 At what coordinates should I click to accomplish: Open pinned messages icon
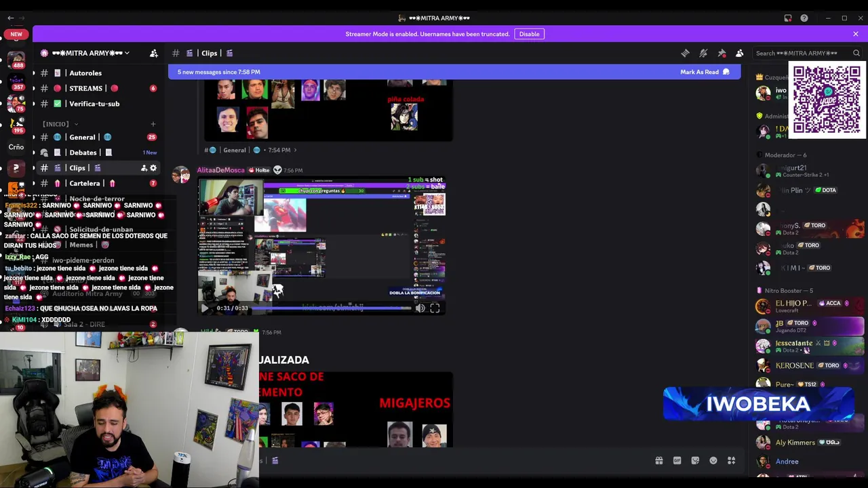pos(722,53)
